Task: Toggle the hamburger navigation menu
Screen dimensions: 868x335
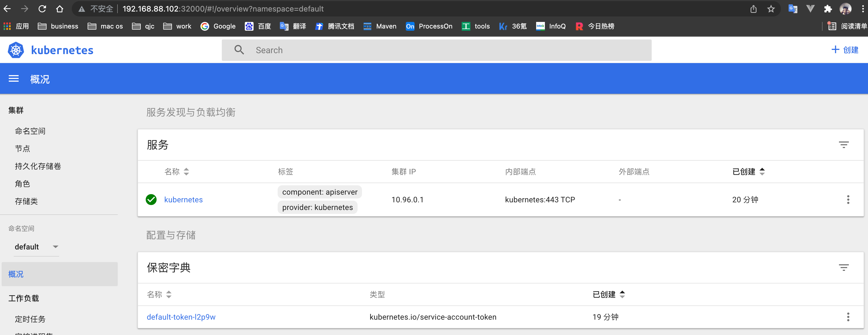Action: [x=13, y=79]
